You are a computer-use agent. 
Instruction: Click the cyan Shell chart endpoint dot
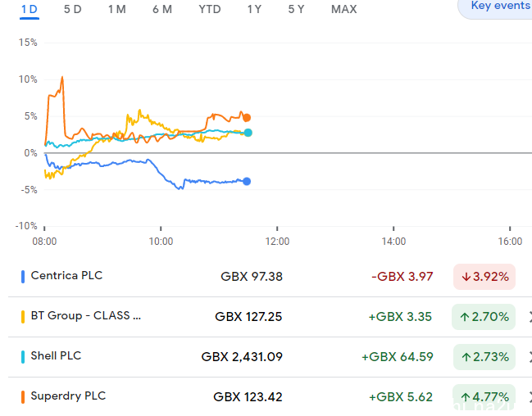pyautogui.click(x=248, y=133)
